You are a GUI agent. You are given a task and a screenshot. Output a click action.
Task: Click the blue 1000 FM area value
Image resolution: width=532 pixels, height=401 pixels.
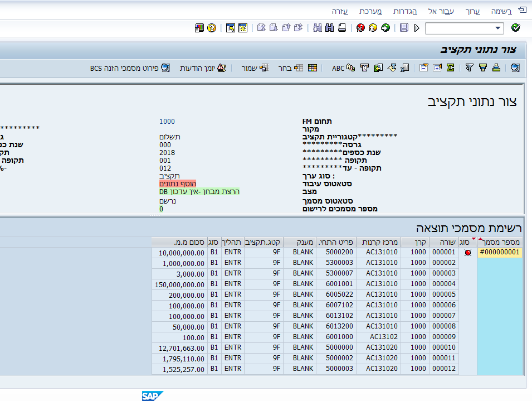(x=167, y=122)
